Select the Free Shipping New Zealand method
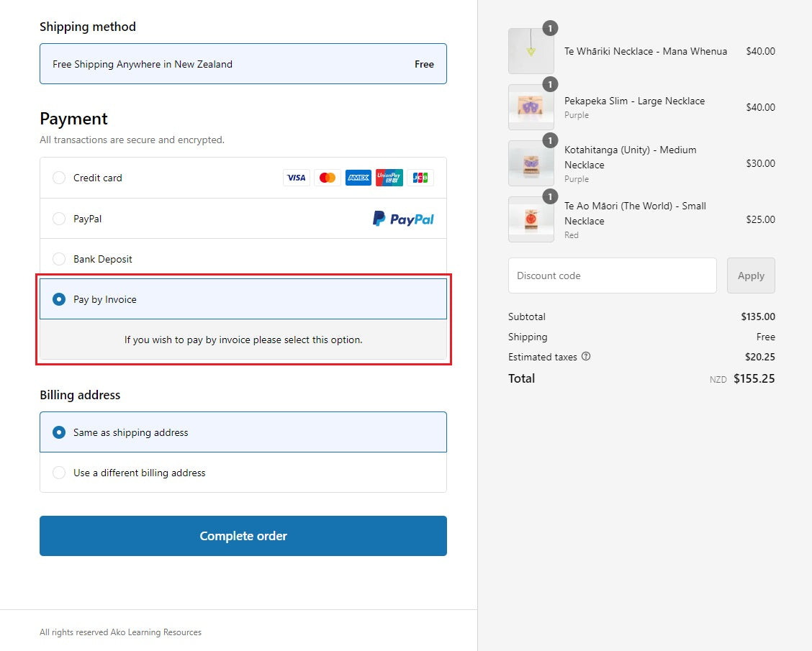Viewport: 812px width, 651px height. pyautogui.click(x=243, y=64)
